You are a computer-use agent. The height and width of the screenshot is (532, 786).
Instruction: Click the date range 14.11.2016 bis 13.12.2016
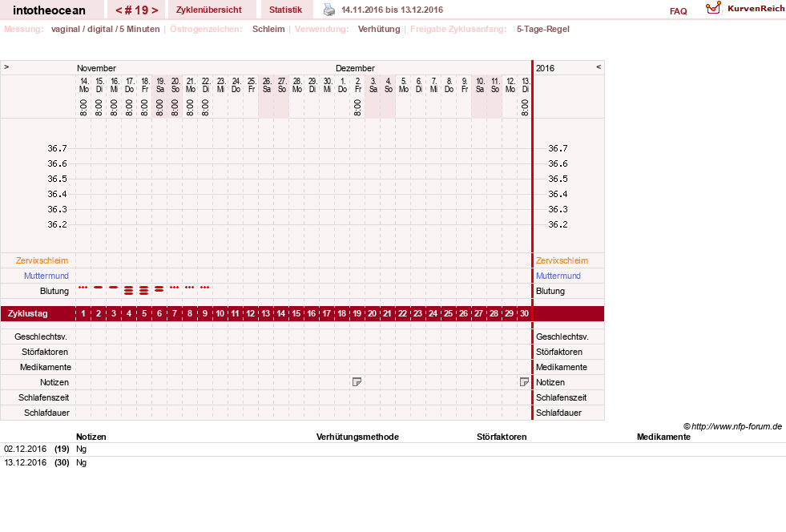click(392, 10)
